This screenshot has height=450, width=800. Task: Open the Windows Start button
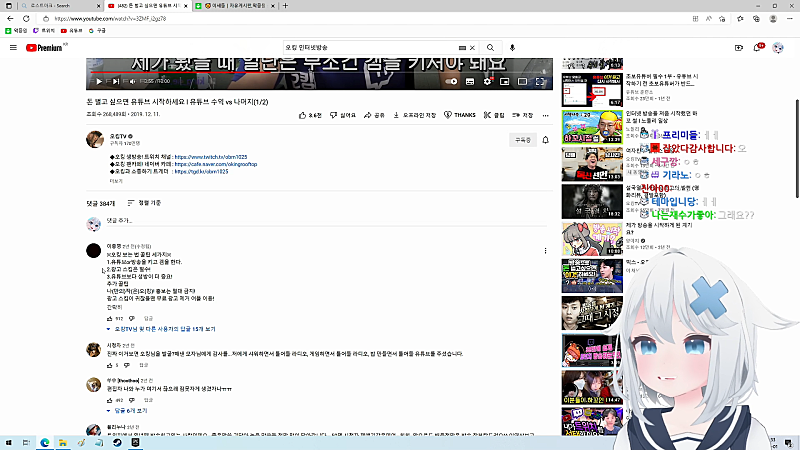pyautogui.click(x=8, y=443)
